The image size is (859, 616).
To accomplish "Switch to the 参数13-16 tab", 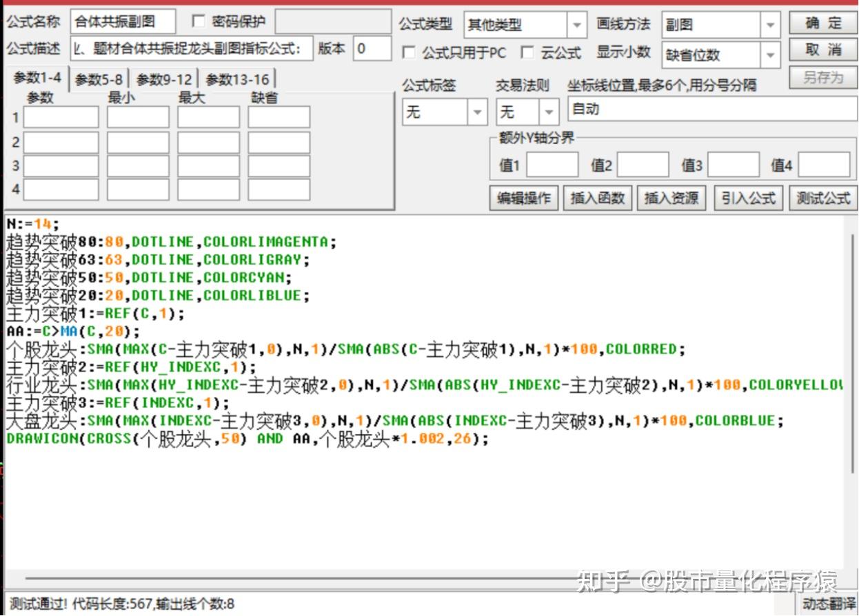I will coord(237,80).
